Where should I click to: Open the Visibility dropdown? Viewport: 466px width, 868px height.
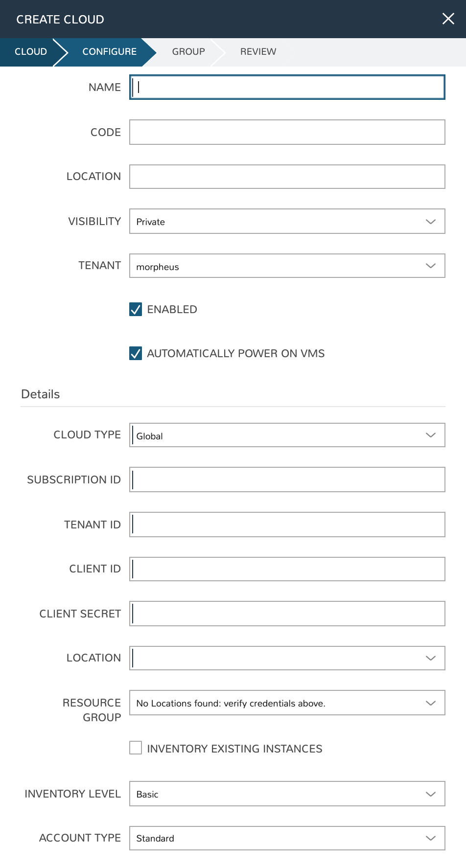(287, 222)
